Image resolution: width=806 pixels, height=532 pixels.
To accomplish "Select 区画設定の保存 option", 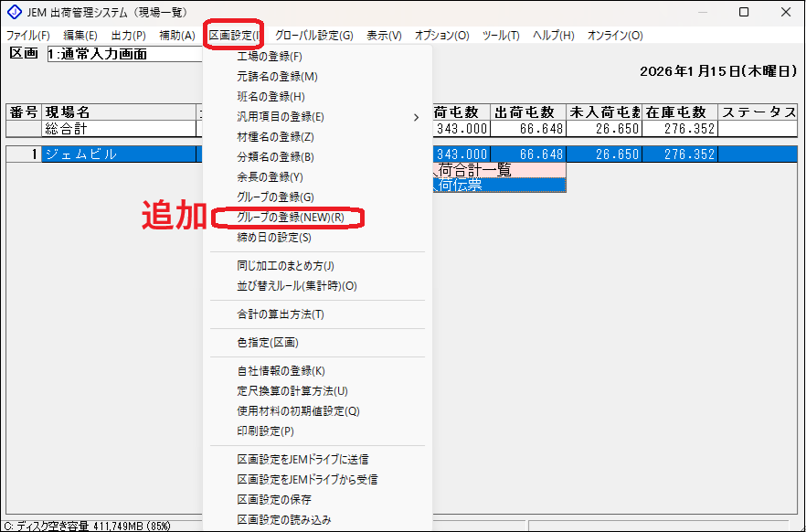I will [274, 500].
